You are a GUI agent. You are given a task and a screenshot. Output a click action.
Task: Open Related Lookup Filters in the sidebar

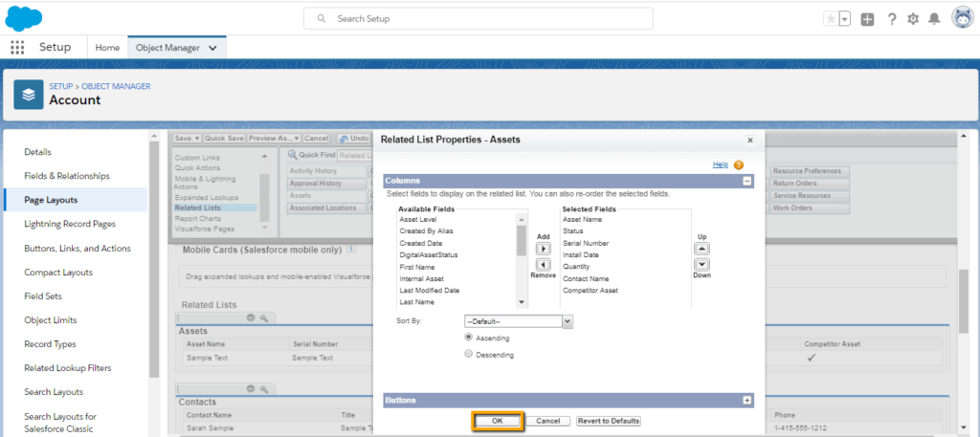pyautogui.click(x=68, y=368)
